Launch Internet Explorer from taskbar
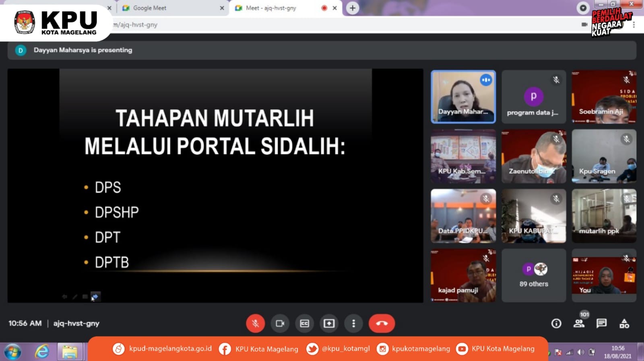This screenshot has width=644, height=361. (41, 352)
